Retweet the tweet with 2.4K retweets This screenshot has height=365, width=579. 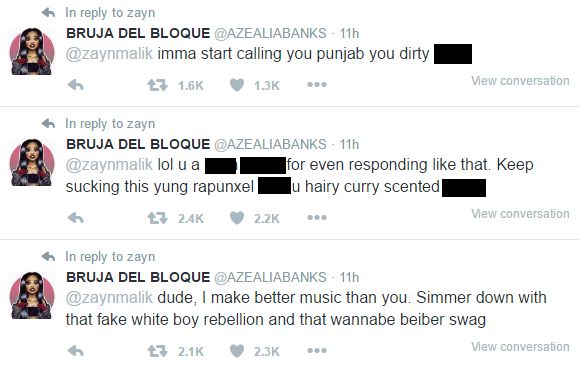coord(158,218)
